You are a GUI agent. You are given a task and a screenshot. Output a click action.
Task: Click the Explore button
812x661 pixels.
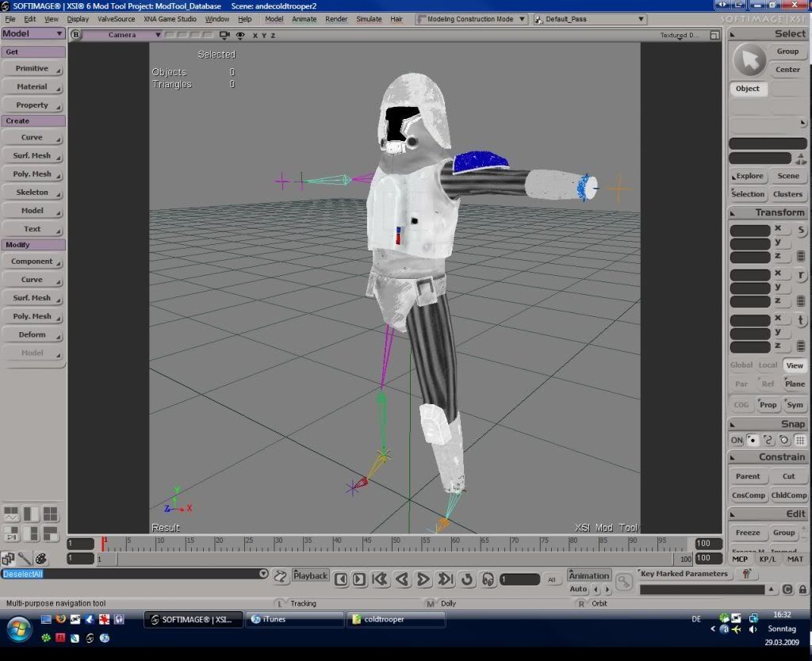[x=749, y=176]
